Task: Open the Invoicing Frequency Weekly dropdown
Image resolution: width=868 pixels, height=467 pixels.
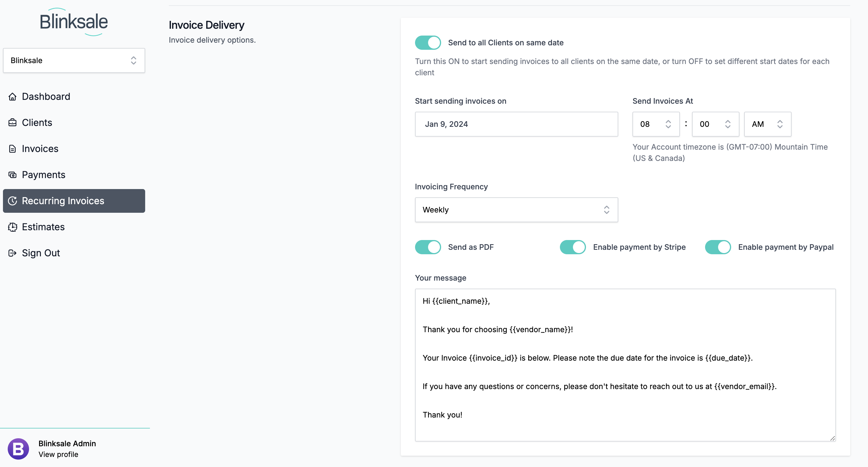Action: (x=516, y=210)
